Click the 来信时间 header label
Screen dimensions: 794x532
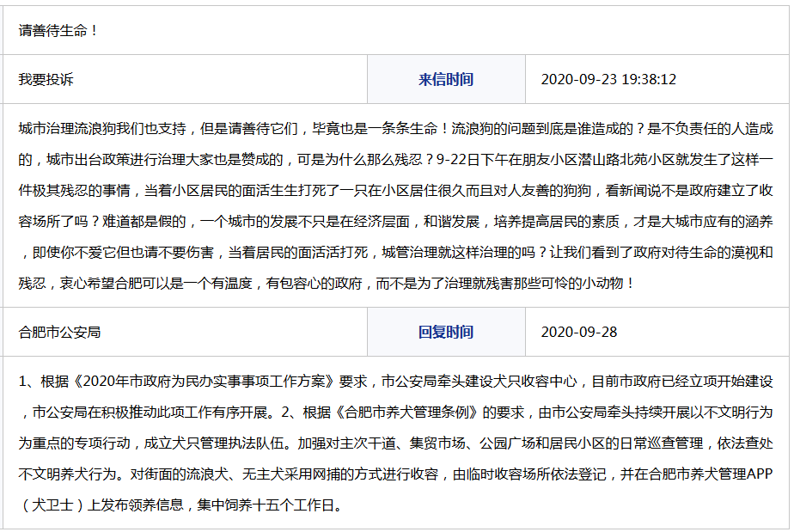(x=446, y=79)
